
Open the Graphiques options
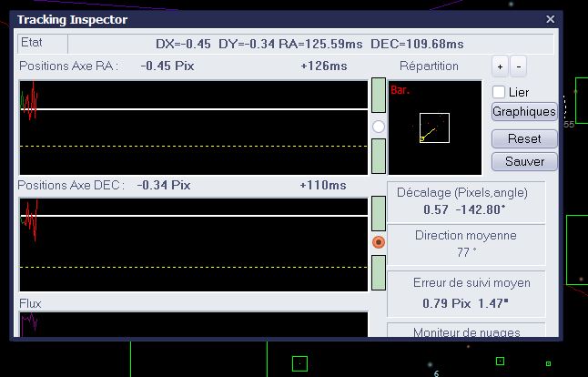click(523, 112)
